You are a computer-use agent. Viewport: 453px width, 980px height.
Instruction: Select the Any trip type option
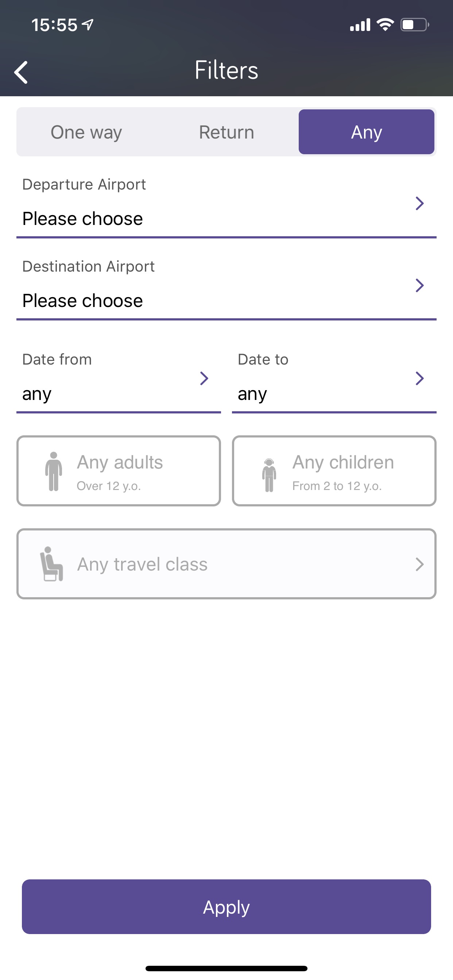(x=366, y=132)
